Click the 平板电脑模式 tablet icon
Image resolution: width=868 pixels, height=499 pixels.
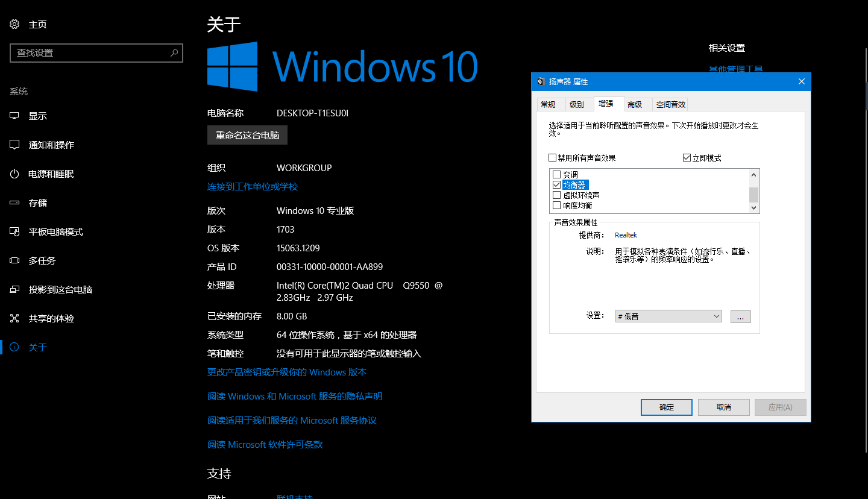14,231
